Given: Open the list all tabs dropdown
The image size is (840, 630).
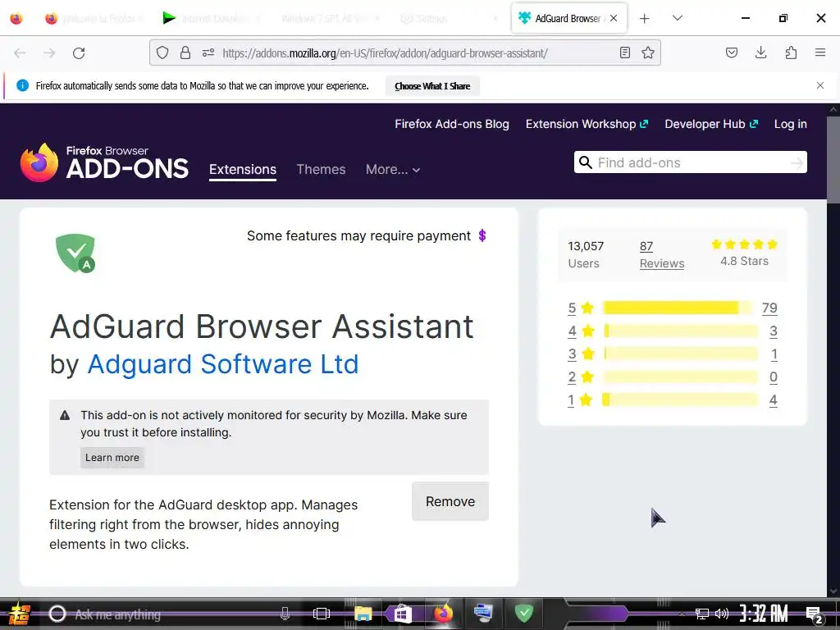Looking at the screenshot, I should [x=677, y=18].
